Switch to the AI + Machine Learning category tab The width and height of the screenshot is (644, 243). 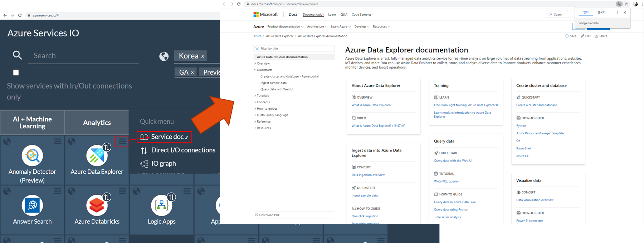coord(32,122)
